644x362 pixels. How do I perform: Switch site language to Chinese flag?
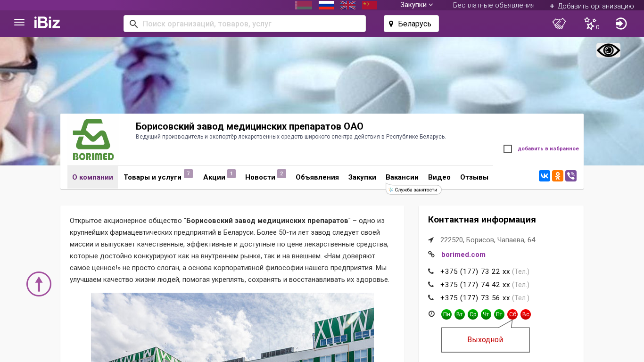[370, 5]
